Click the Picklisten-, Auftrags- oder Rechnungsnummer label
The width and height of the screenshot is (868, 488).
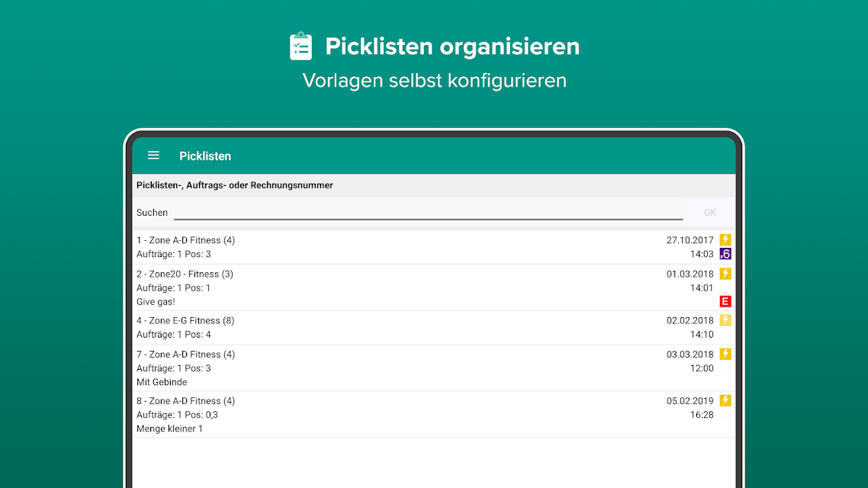pyautogui.click(x=235, y=185)
